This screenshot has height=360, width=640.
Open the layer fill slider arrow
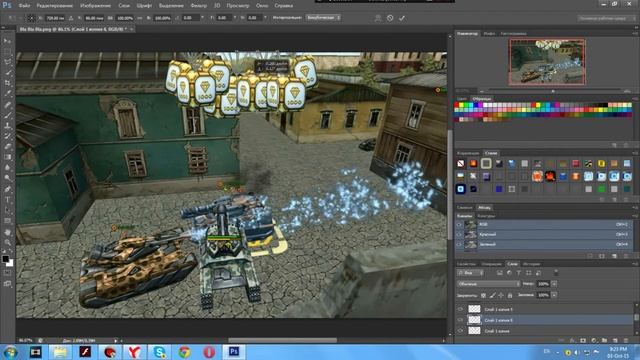coord(554,295)
